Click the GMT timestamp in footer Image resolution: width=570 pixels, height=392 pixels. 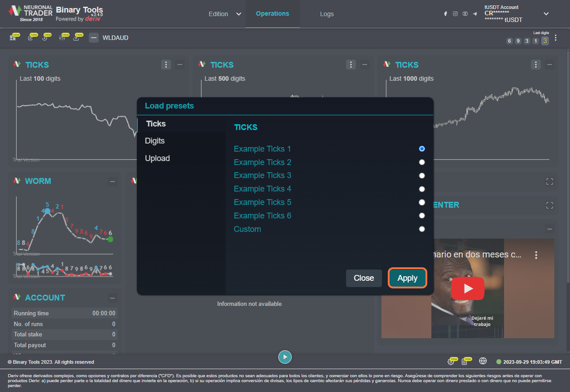tap(533, 362)
